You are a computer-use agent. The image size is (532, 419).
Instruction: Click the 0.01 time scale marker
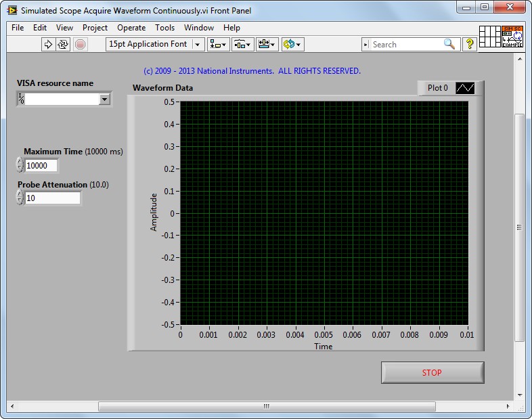point(467,335)
